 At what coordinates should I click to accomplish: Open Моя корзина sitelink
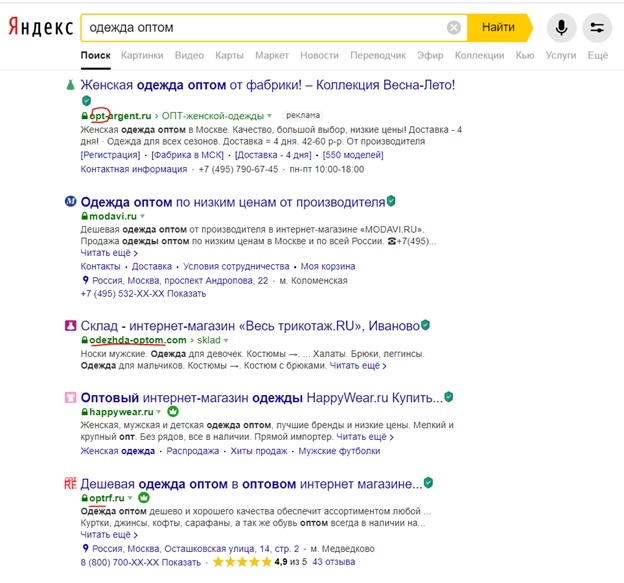(328, 266)
